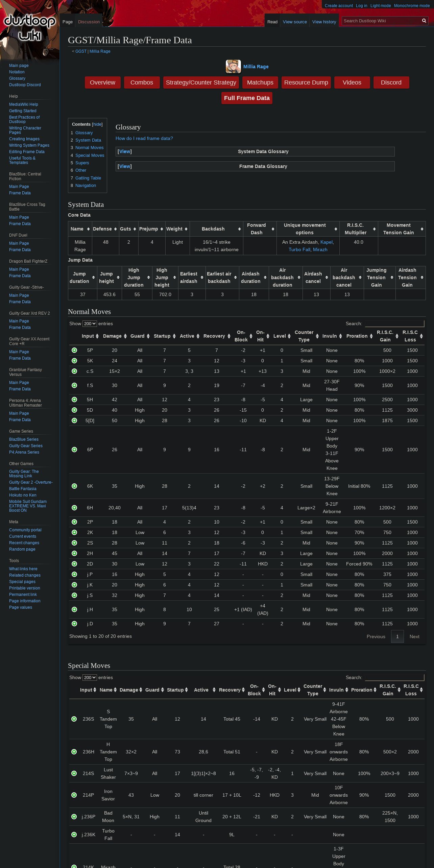The image size is (434, 868).
Task: Expand the 5H row green plus
Action: tap(74, 400)
